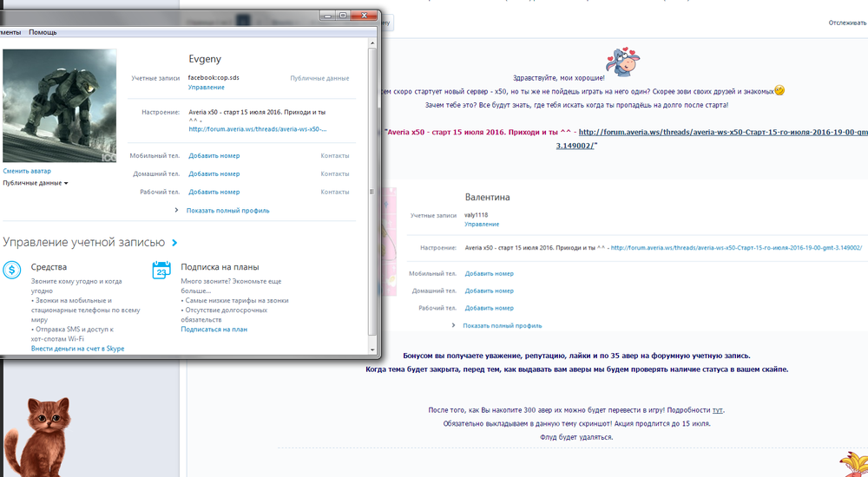Click the donkey with hearts emoticon
Screen dimensions: 868x477
coord(624,59)
